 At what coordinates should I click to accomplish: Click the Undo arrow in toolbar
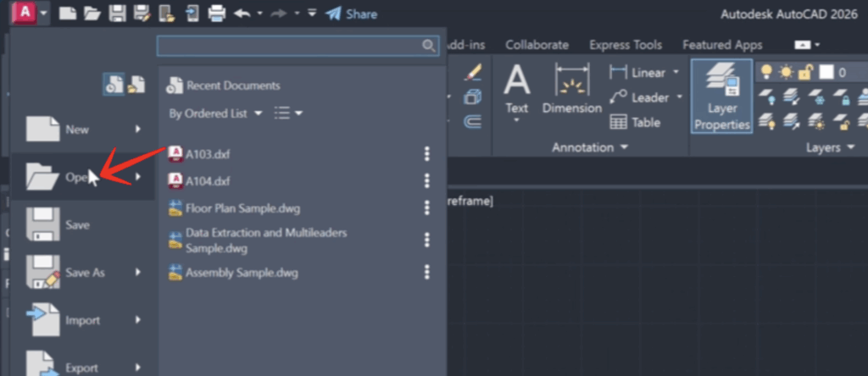click(x=241, y=14)
